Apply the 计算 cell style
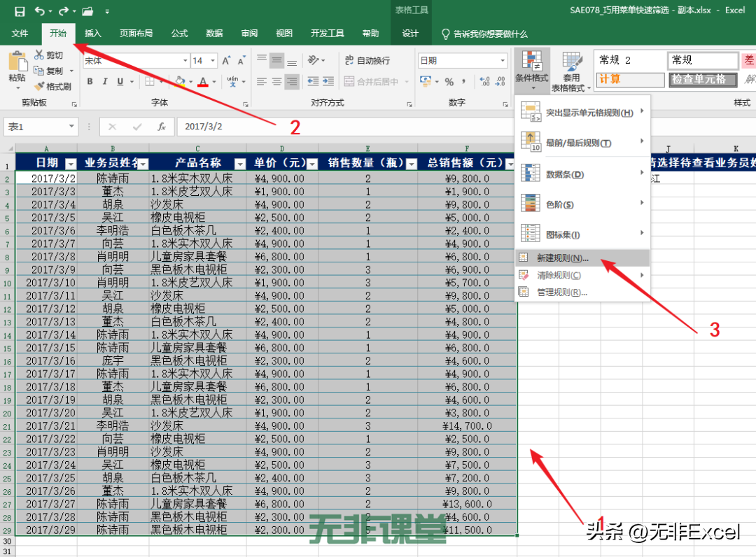The width and height of the screenshot is (756, 557). 631,79
